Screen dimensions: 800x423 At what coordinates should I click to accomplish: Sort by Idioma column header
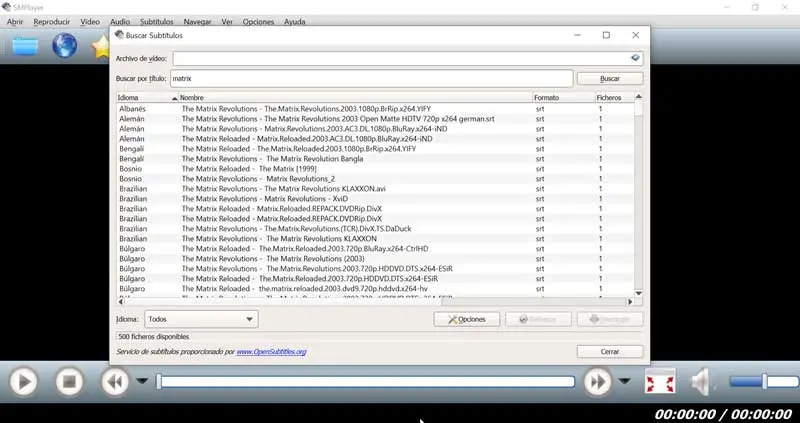coord(147,97)
